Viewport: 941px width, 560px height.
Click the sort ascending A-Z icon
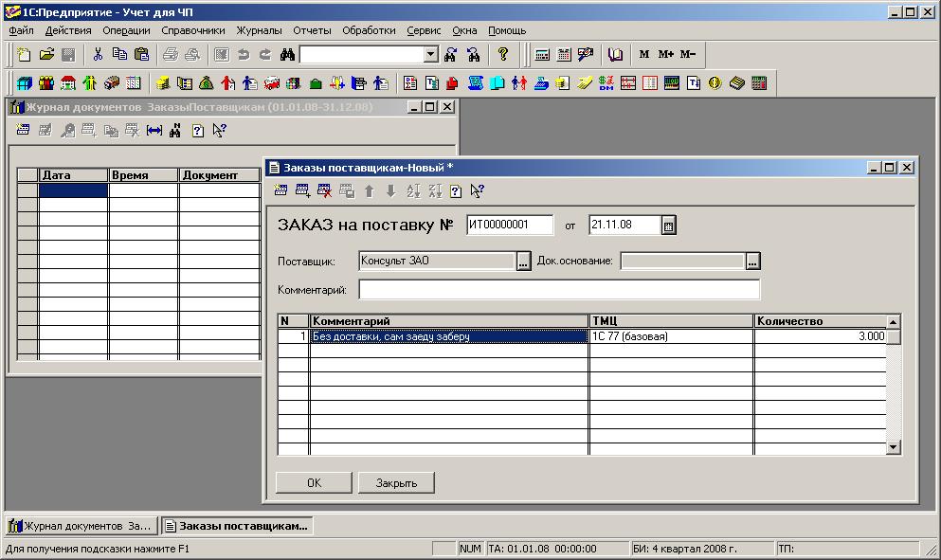pos(413,191)
